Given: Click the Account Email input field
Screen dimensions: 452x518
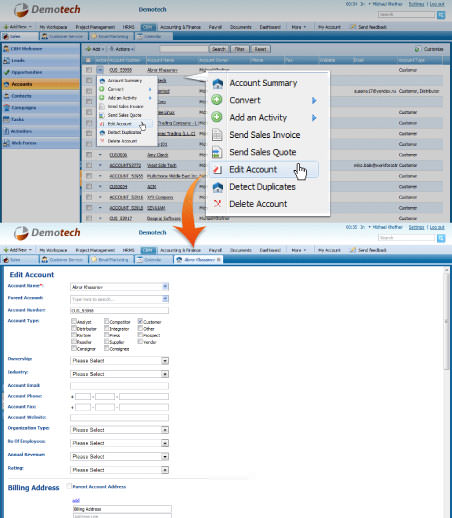Looking at the screenshot, I should (x=119, y=386).
